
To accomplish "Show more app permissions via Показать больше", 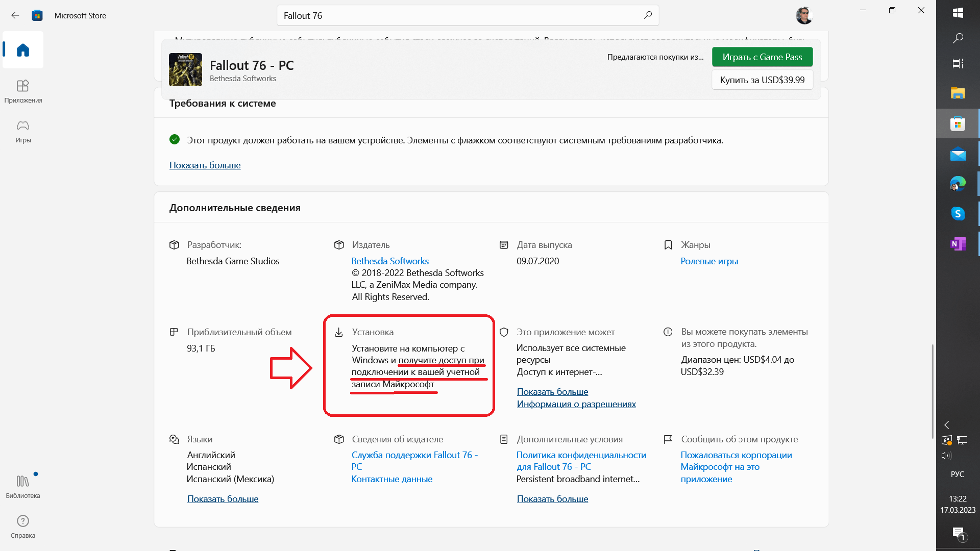I will [552, 391].
